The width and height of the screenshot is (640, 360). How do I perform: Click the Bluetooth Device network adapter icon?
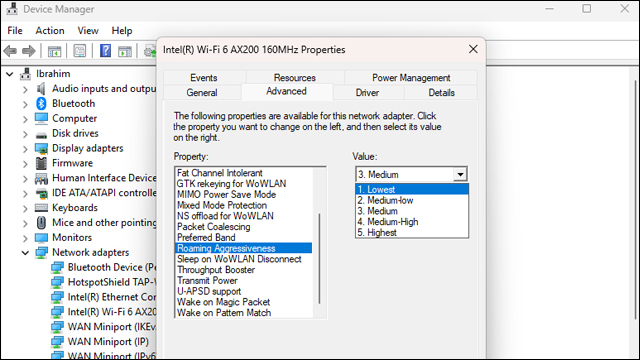tap(57, 267)
